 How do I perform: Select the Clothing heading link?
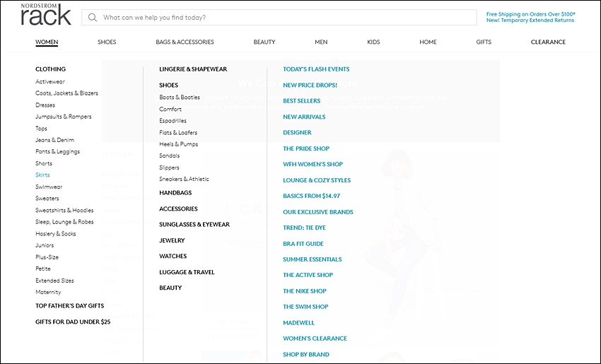pos(51,69)
